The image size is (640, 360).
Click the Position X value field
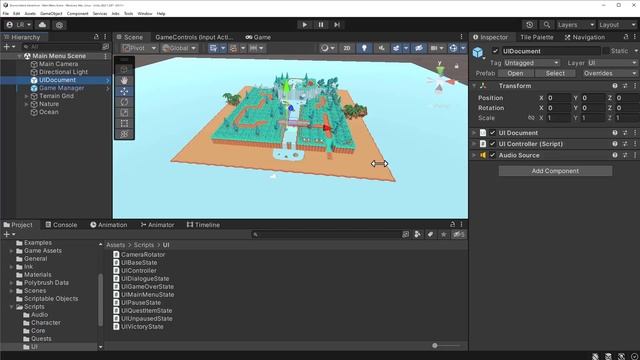click(x=558, y=98)
